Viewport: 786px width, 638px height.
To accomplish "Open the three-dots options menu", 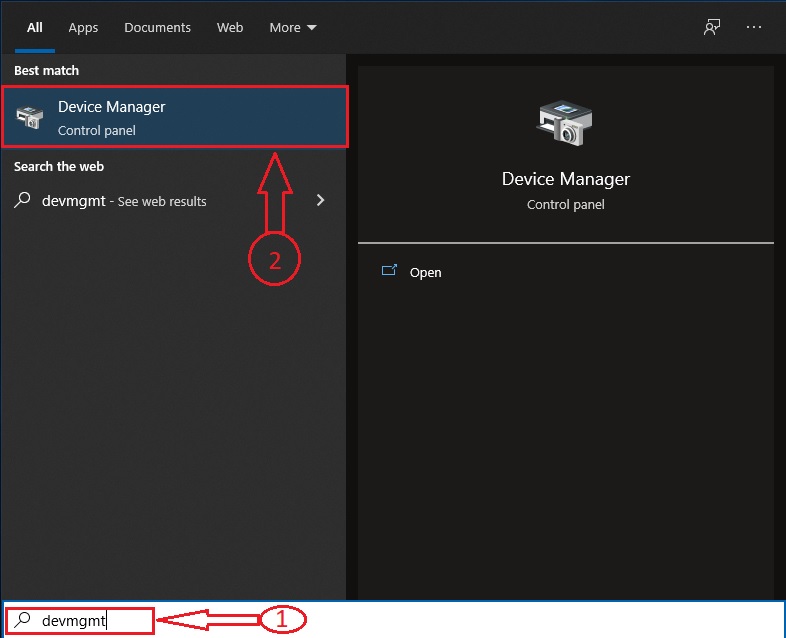I will [x=754, y=27].
